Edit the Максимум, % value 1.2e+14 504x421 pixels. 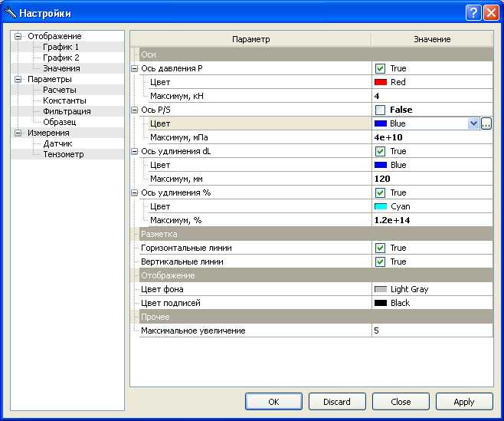coord(432,221)
